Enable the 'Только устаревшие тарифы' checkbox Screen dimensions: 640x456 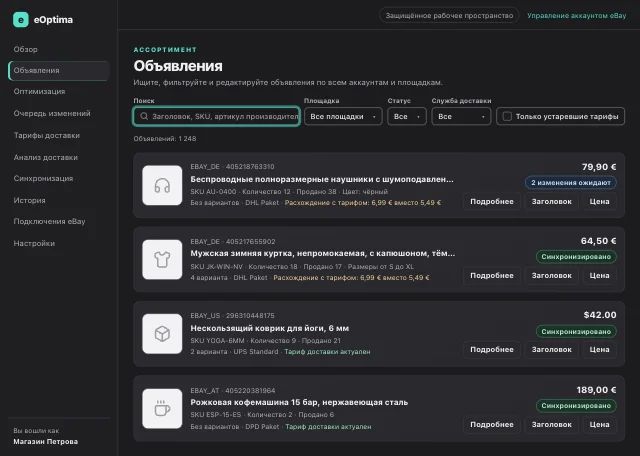tap(507, 116)
